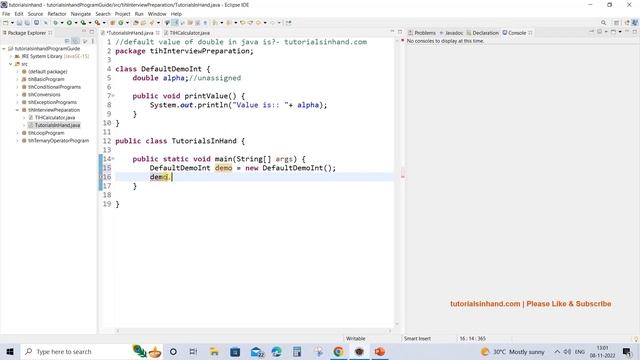Select TutorialsInHand.java in Package Explorer

57,125
